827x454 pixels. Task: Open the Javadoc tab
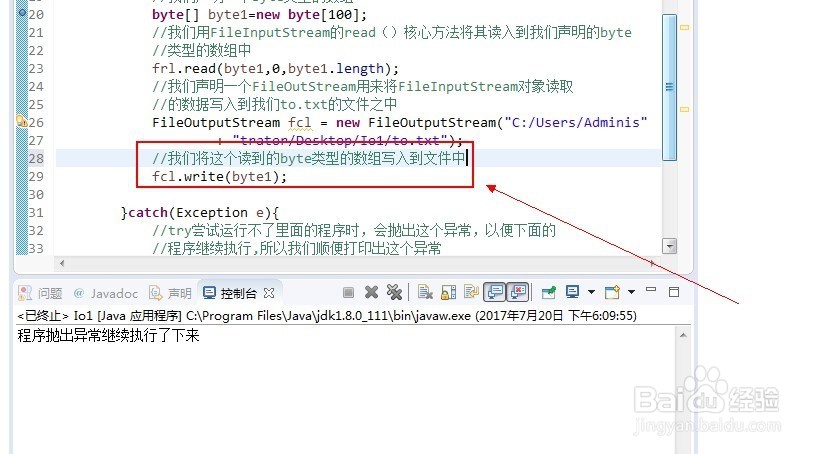click(x=105, y=293)
